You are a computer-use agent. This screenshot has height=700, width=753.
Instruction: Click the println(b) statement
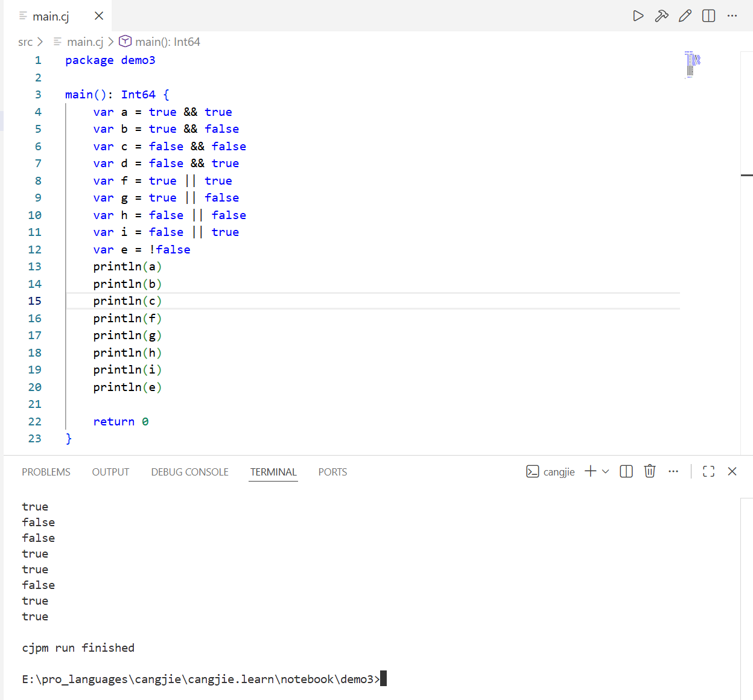point(127,284)
